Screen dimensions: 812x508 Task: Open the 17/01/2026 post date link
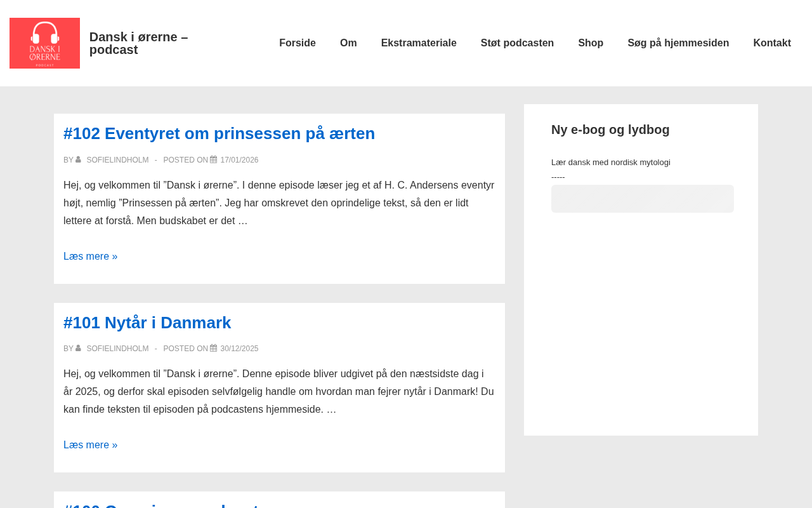pos(239,160)
